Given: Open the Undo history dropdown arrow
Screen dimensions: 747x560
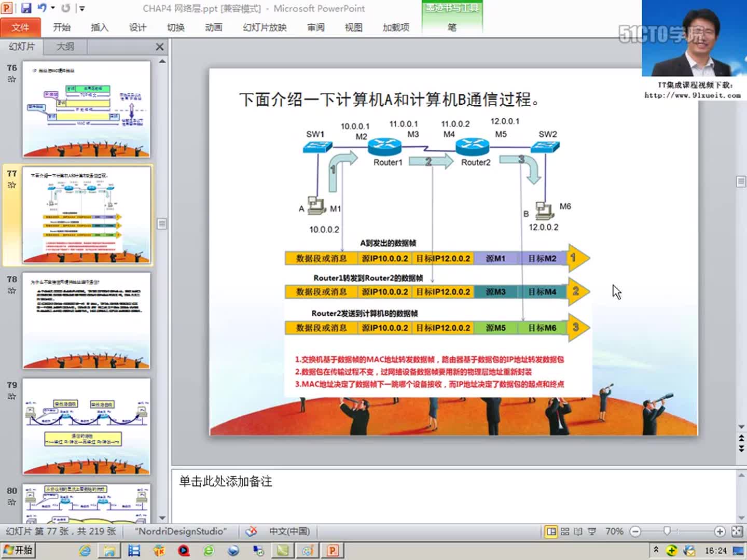Looking at the screenshot, I should tap(52, 8).
